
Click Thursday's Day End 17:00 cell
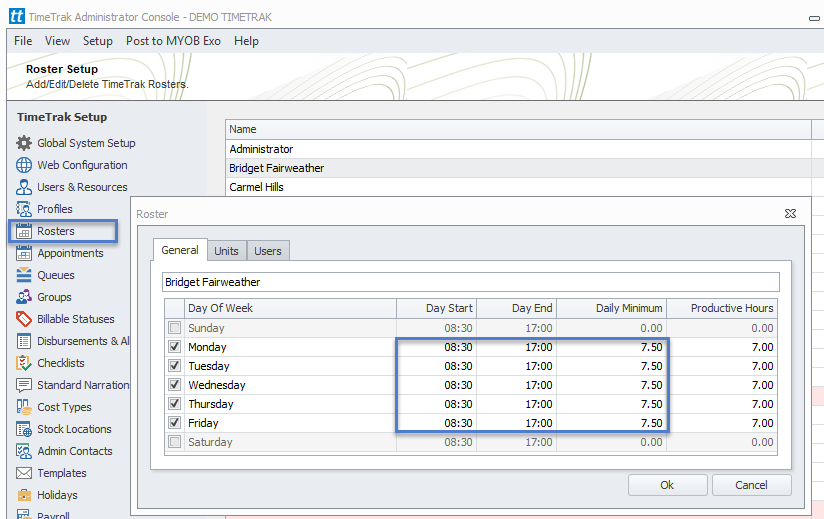click(517, 404)
